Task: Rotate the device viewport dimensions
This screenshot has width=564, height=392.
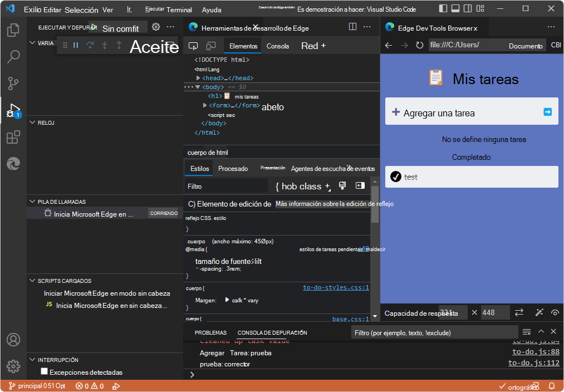Action: coord(519,312)
